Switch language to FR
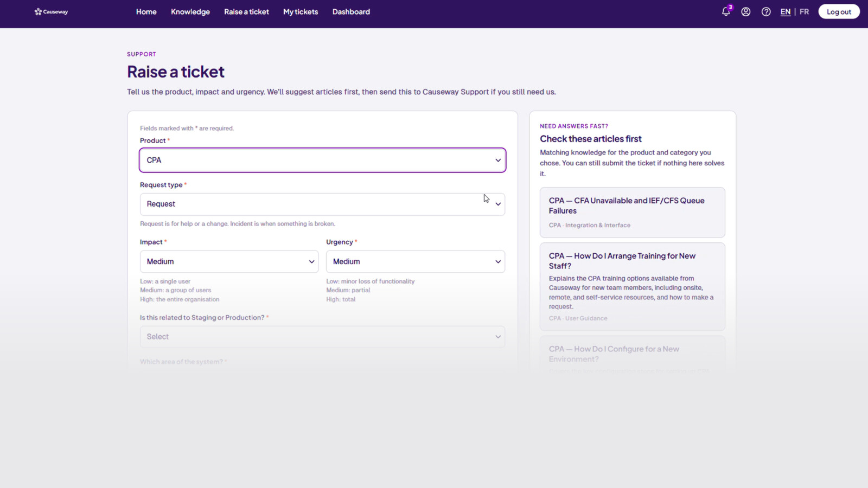The image size is (868, 488). pyautogui.click(x=804, y=11)
